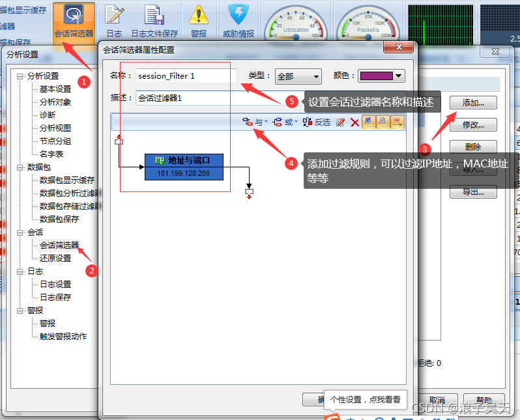
Task: Open the 类型 全部 dropdown
Action: click(x=298, y=77)
